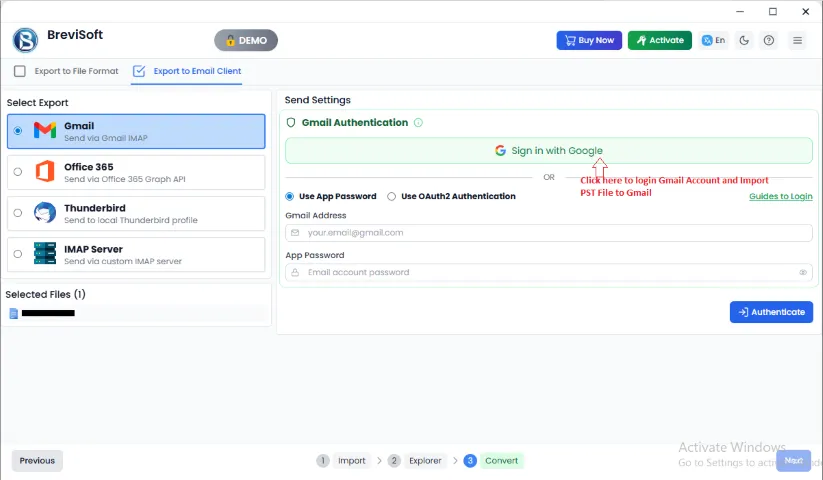Select the Gmail radio button
This screenshot has width=823, height=480.
[x=18, y=131]
